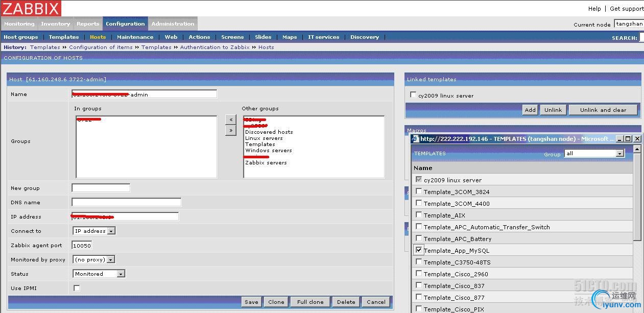Focus the DNS name field

coord(127,202)
